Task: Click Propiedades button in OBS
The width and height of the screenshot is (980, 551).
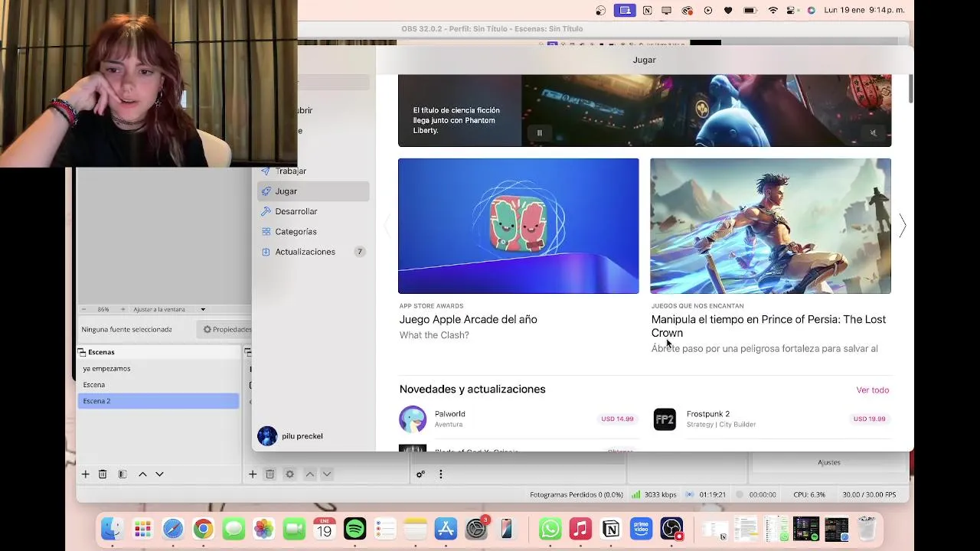Action: 226,329
